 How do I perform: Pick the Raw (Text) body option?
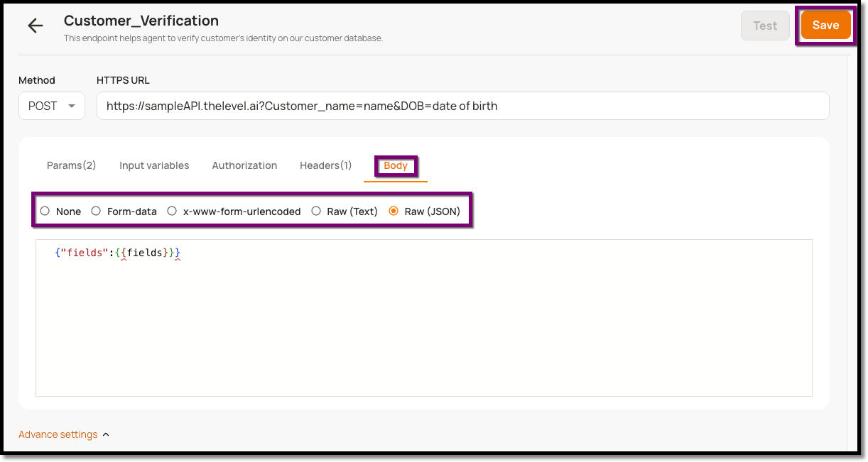coord(316,211)
